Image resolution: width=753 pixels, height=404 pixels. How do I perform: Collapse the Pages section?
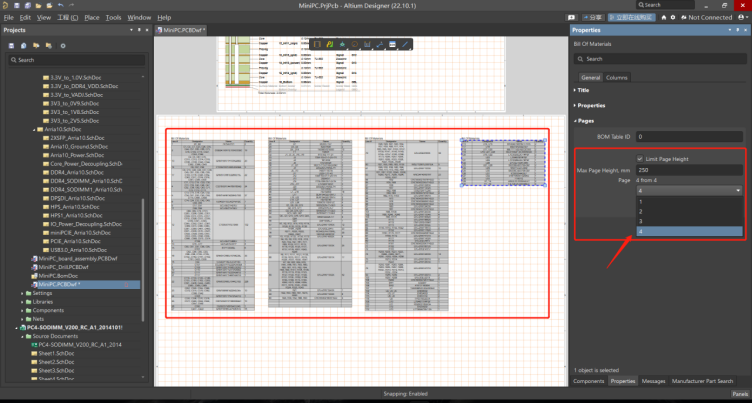click(x=584, y=120)
